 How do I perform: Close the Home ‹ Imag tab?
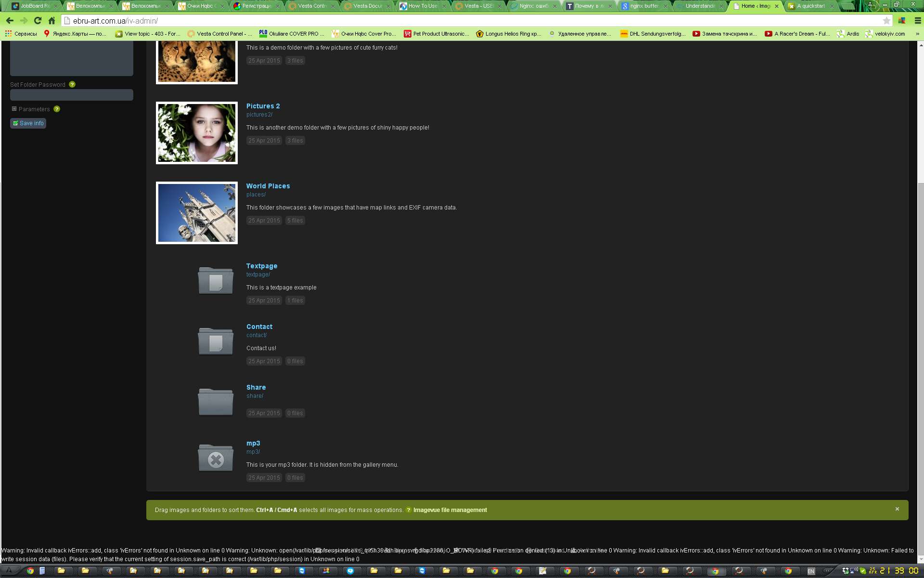point(776,6)
